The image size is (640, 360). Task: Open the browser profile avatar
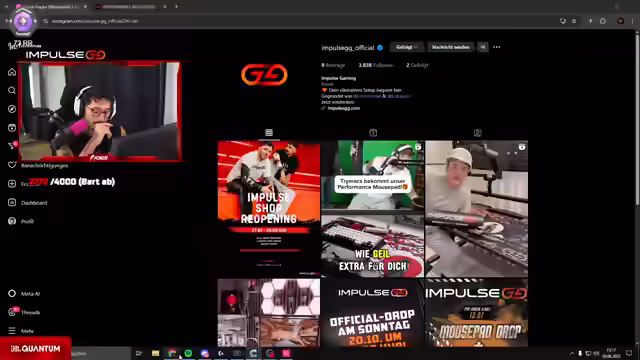620,21
